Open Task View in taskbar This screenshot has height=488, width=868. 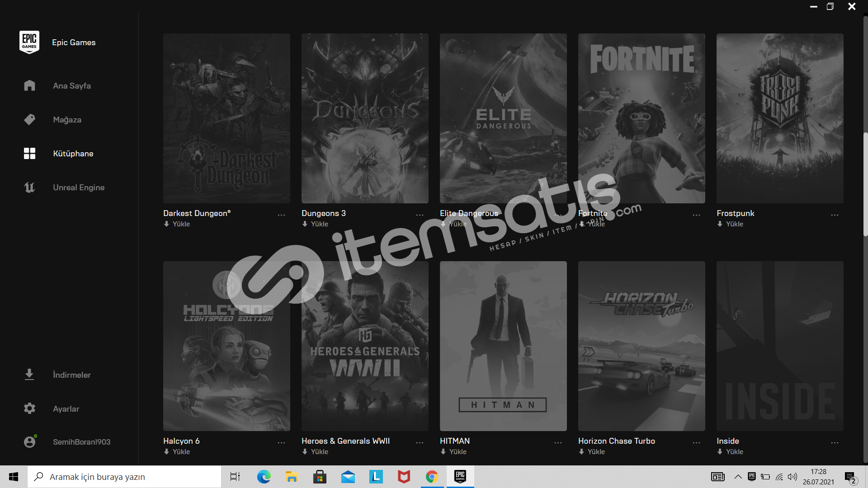(x=235, y=477)
